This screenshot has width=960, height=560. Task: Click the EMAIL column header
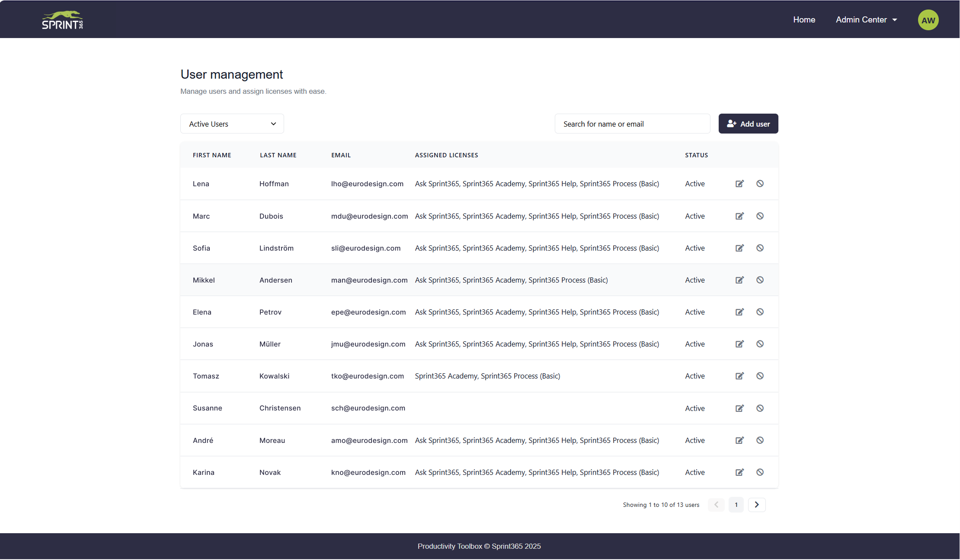341,155
